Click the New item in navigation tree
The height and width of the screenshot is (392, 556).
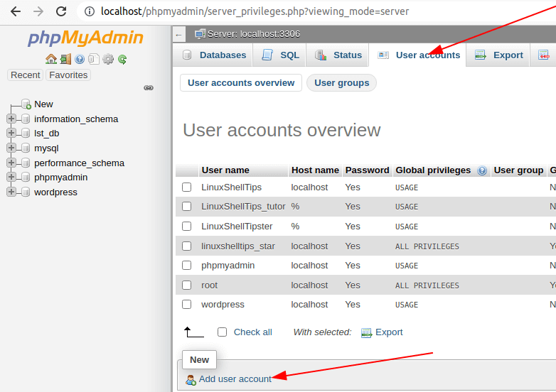43,104
